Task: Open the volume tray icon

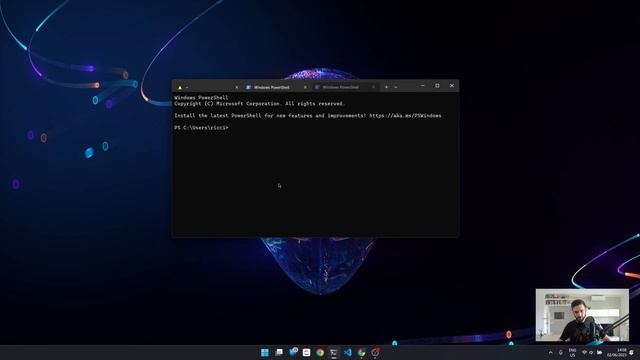Action: (591, 353)
